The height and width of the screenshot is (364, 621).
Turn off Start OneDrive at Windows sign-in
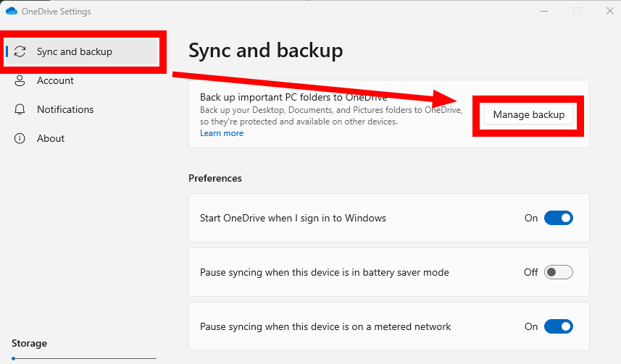[x=559, y=218]
